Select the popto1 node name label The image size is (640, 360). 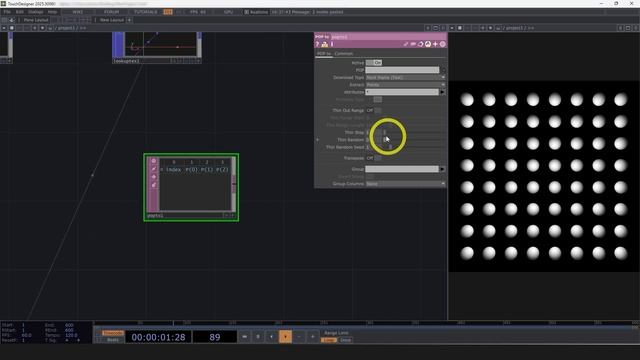tap(155, 216)
